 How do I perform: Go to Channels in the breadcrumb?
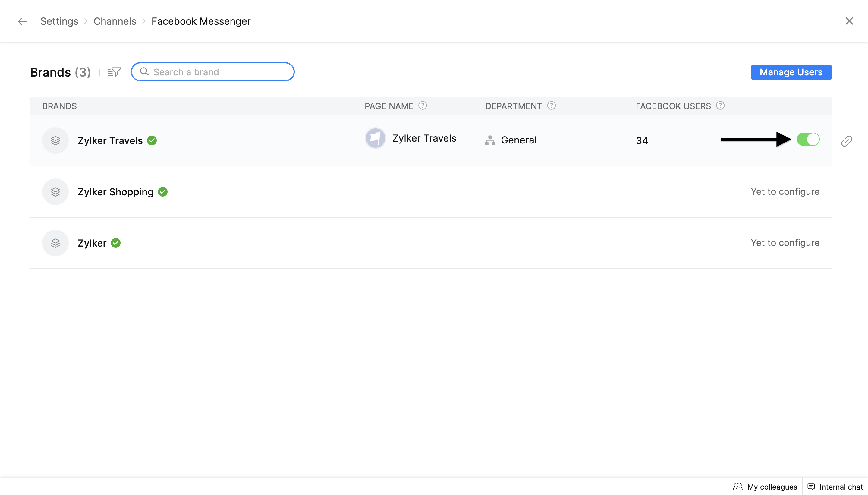115,21
